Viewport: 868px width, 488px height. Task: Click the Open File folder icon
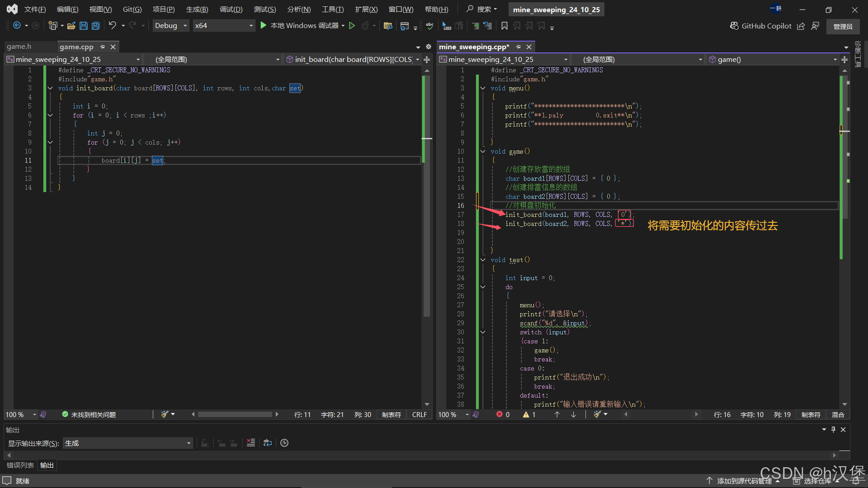coord(71,26)
